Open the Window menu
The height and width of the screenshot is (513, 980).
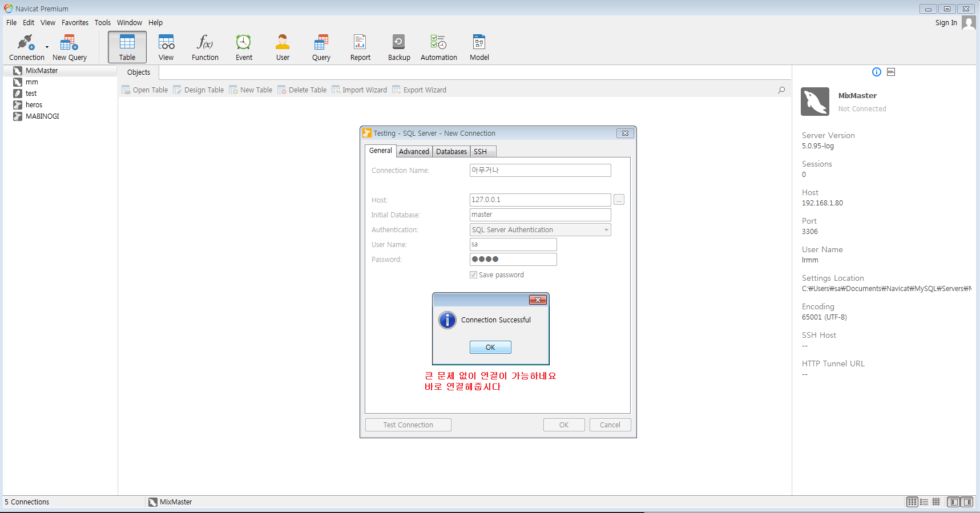pyautogui.click(x=130, y=23)
